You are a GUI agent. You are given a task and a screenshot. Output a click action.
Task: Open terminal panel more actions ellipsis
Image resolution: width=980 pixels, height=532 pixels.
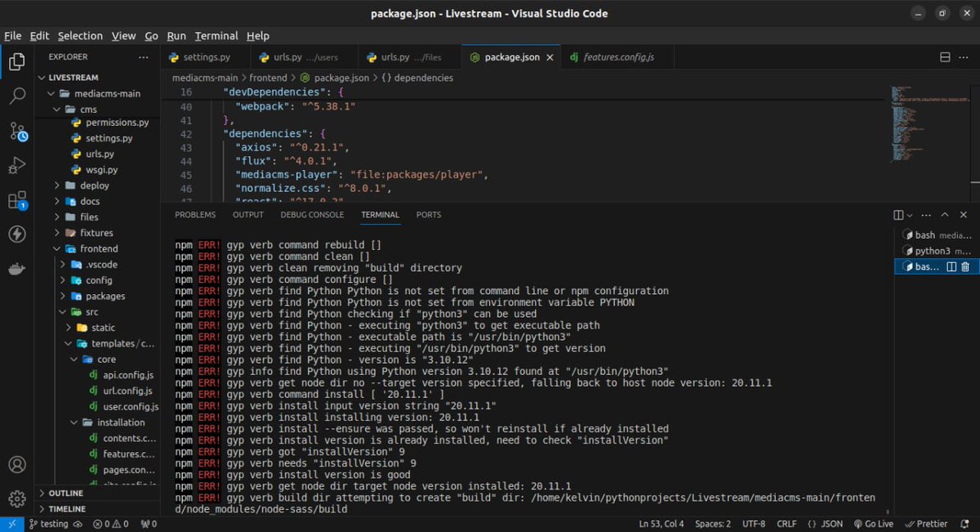[x=926, y=215]
